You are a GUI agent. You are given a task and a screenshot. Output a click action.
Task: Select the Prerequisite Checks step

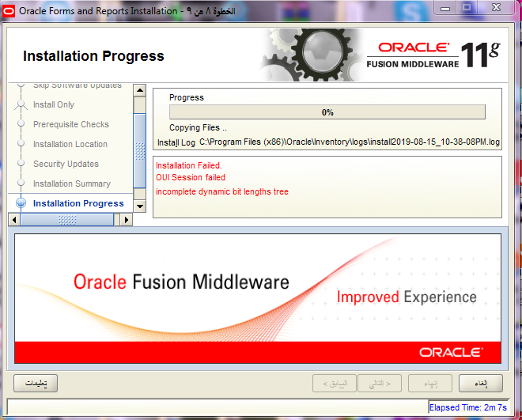click(x=71, y=124)
